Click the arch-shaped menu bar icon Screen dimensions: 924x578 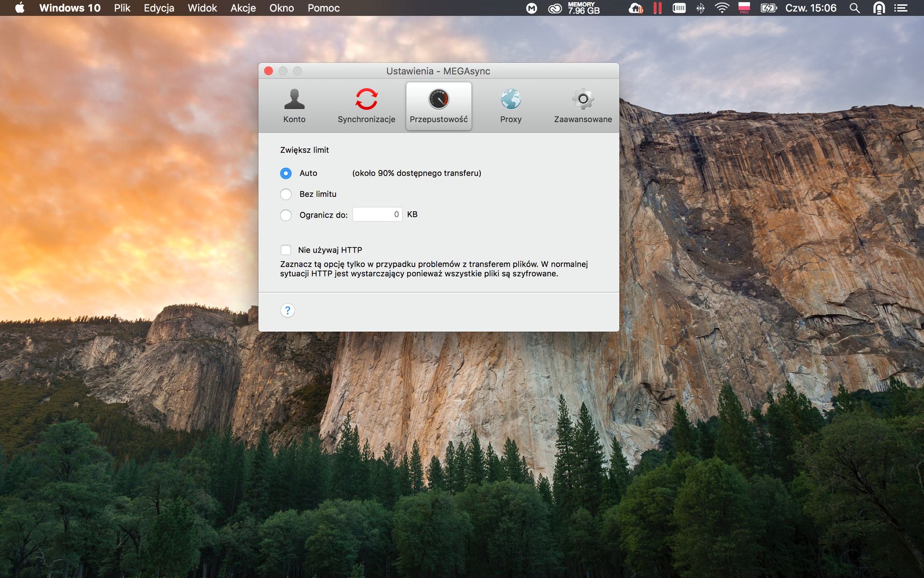click(x=879, y=8)
